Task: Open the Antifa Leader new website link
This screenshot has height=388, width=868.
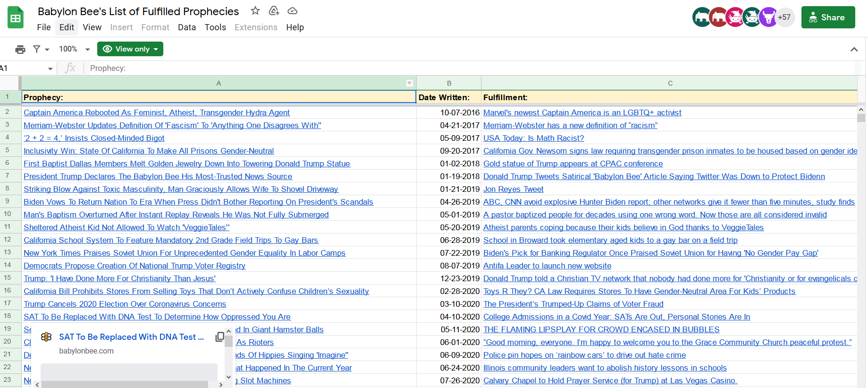Action: (x=548, y=266)
